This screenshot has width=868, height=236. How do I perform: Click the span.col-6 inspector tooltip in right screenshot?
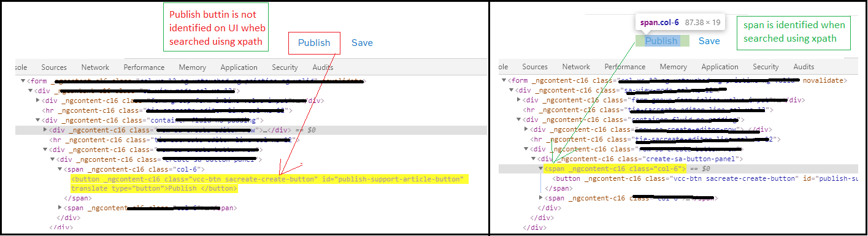click(x=680, y=23)
